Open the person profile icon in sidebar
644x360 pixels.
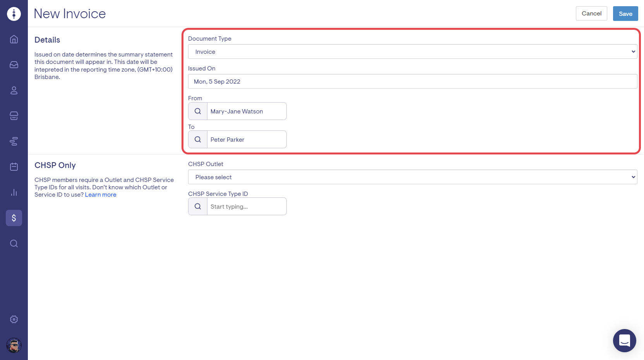pos(14,90)
